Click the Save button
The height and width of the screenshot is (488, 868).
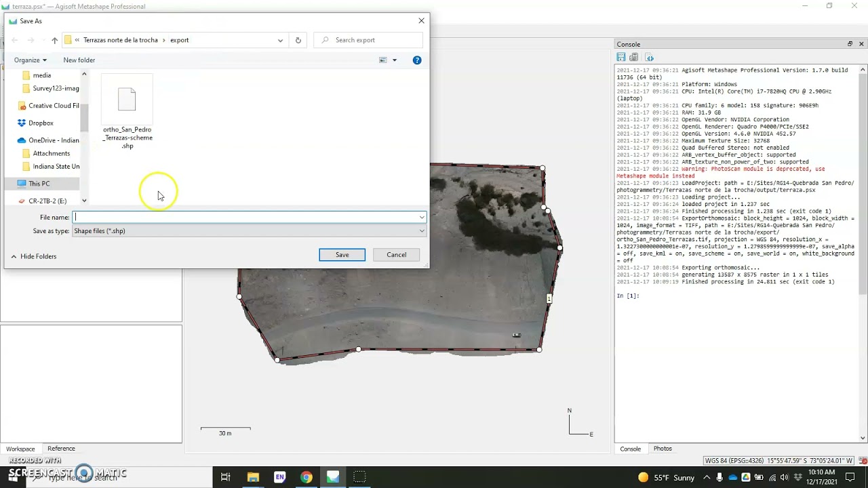[x=342, y=255]
